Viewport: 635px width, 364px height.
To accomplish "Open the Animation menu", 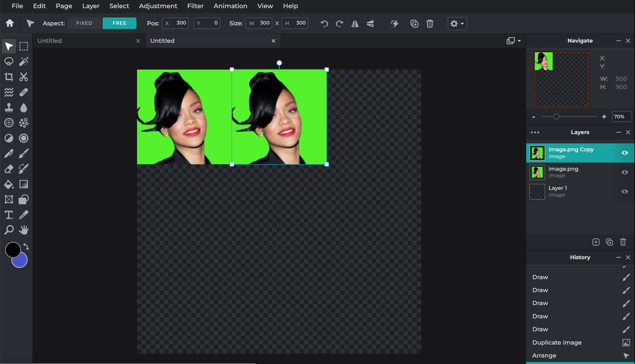I will pos(230,6).
